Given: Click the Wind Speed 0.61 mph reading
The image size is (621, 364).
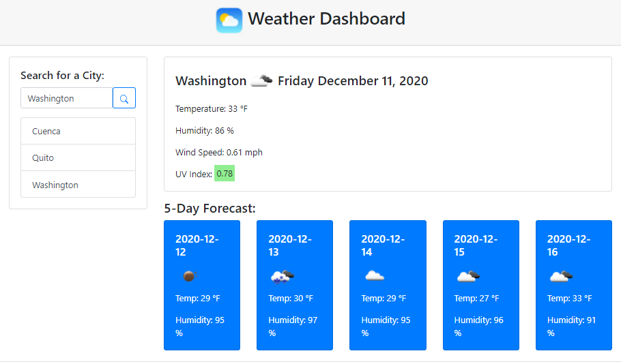Looking at the screenshot, I should [x=218, y=152].
